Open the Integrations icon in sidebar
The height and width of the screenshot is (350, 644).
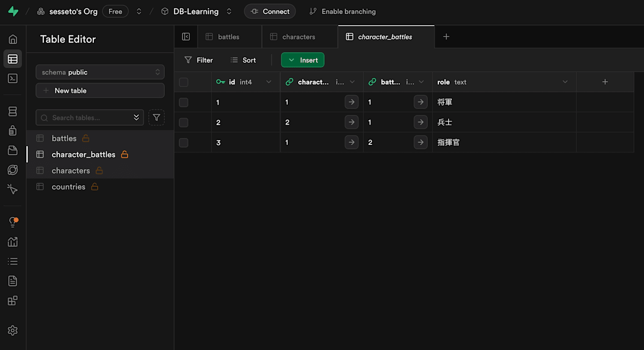click(13, 300)
